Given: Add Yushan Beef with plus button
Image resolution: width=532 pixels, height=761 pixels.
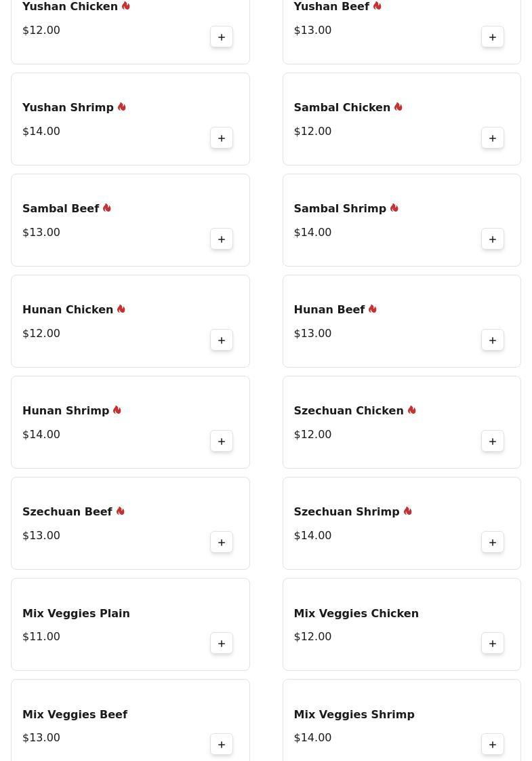Looking at the screenshot, I should (493, 37).
